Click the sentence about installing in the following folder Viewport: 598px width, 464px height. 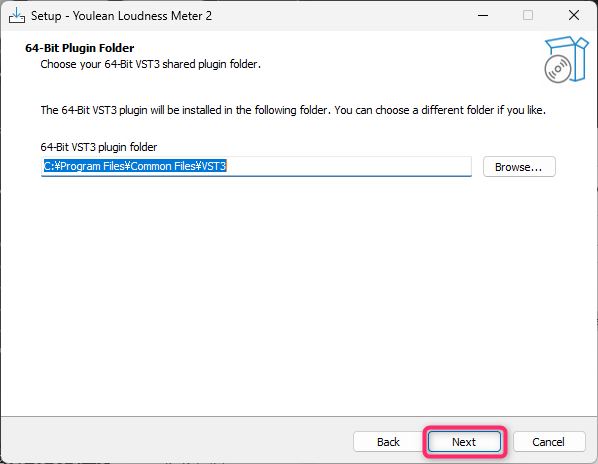[293, 110]
